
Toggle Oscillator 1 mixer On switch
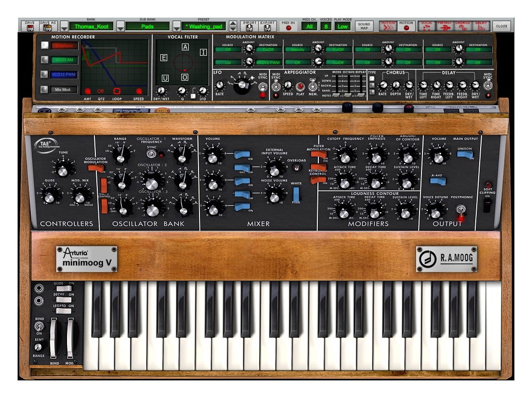click(242, 155)
